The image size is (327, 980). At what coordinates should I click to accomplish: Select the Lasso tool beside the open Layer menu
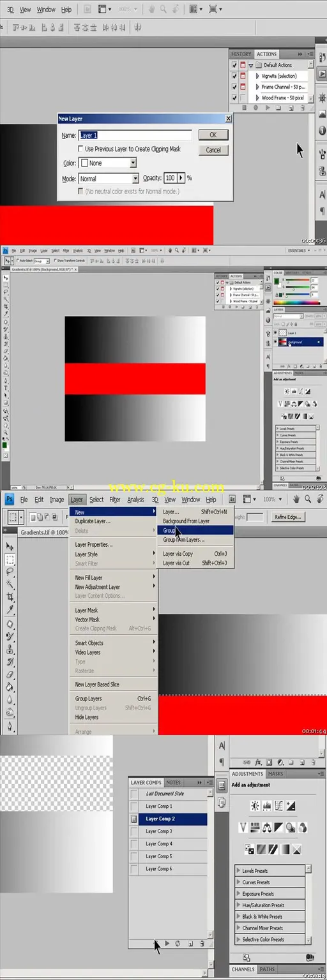[10, 572]
